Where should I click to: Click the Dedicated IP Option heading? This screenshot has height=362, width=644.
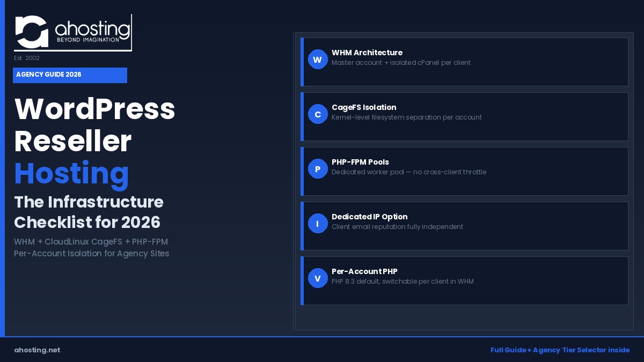click(x=370, y=217)
